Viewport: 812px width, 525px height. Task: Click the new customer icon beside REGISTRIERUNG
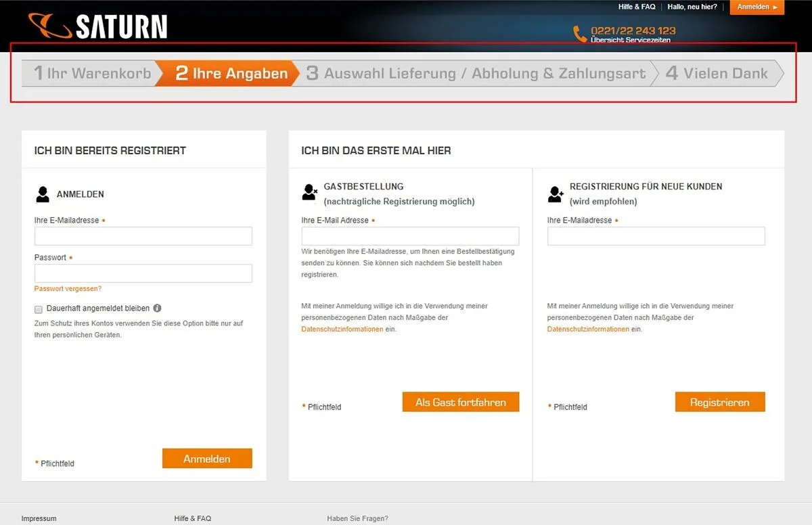(x=556, y=194)
